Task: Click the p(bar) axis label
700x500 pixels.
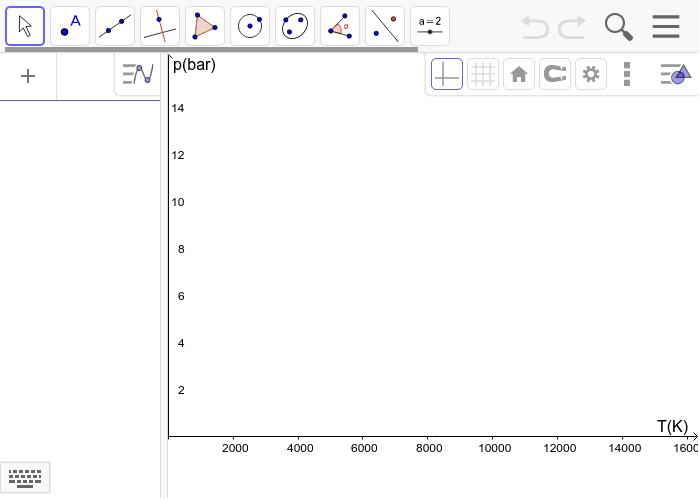Action: pyautogui.click(x=194, y=65)
